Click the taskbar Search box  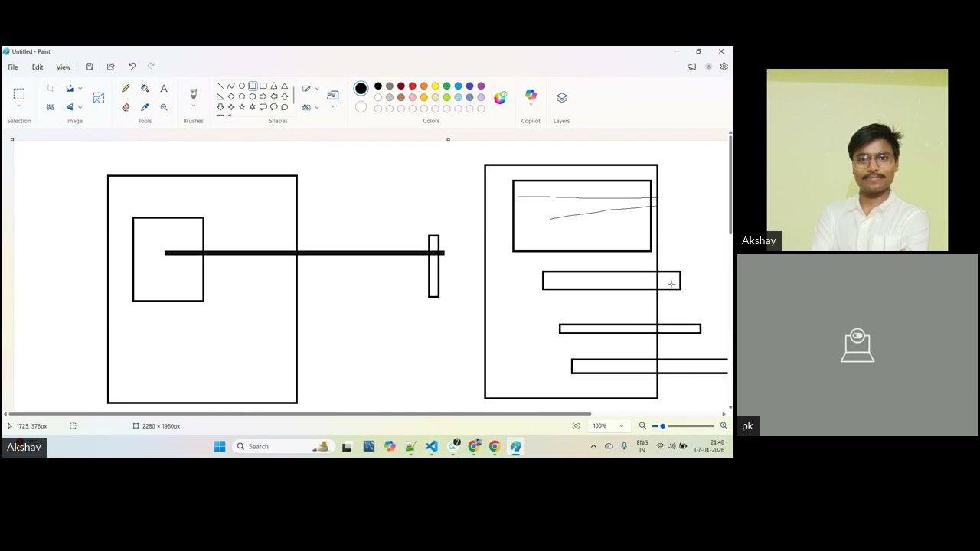pos(283,447)
